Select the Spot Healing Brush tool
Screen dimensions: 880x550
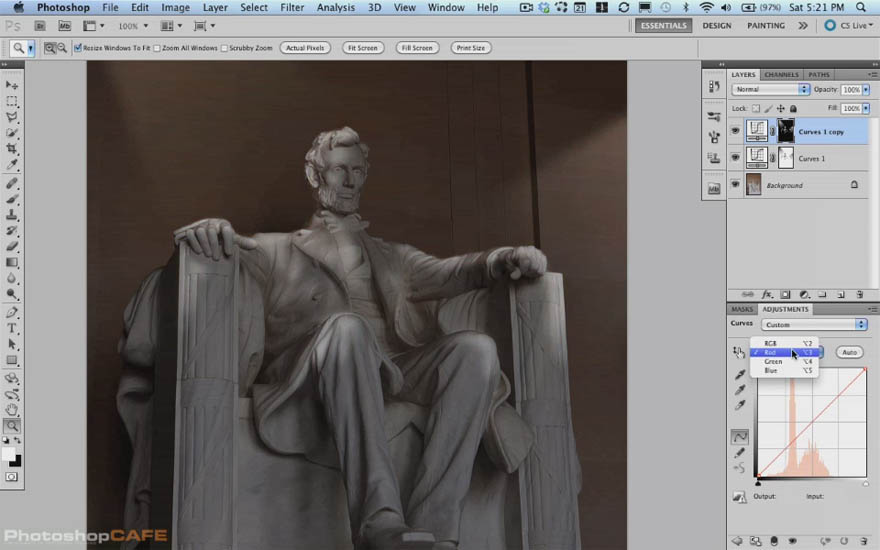click(x=11, y=184)
